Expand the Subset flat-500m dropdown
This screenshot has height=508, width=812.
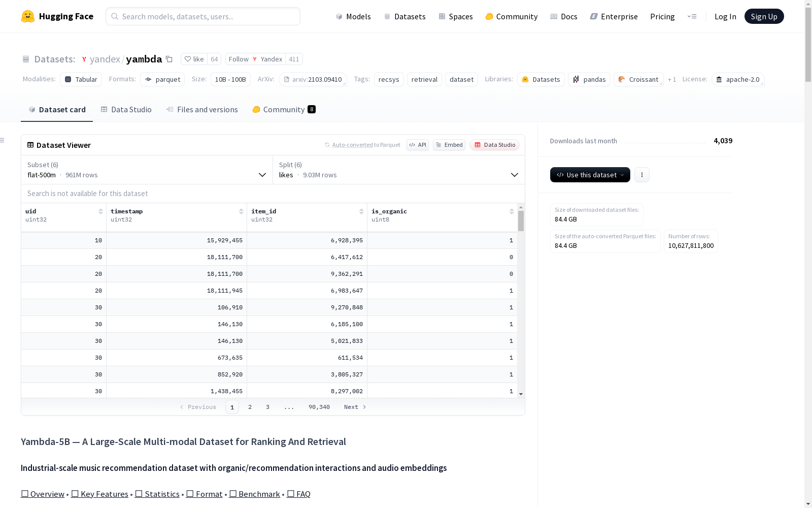[x=147, y=170]
